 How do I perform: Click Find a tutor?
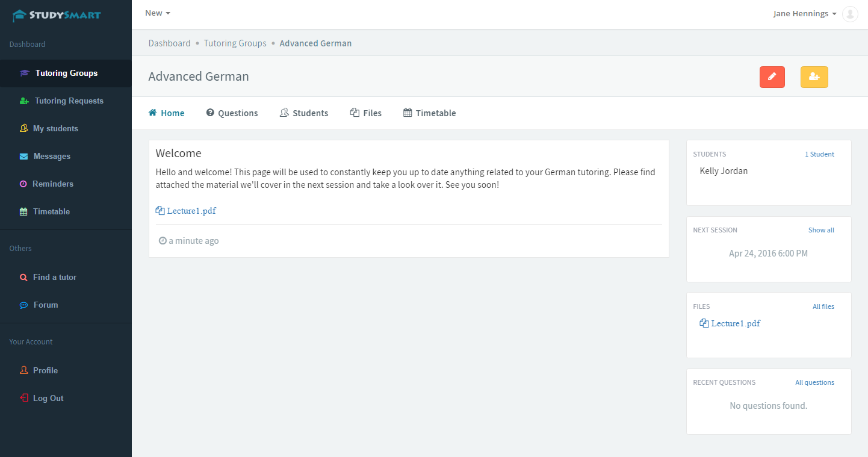coord(55,277)
